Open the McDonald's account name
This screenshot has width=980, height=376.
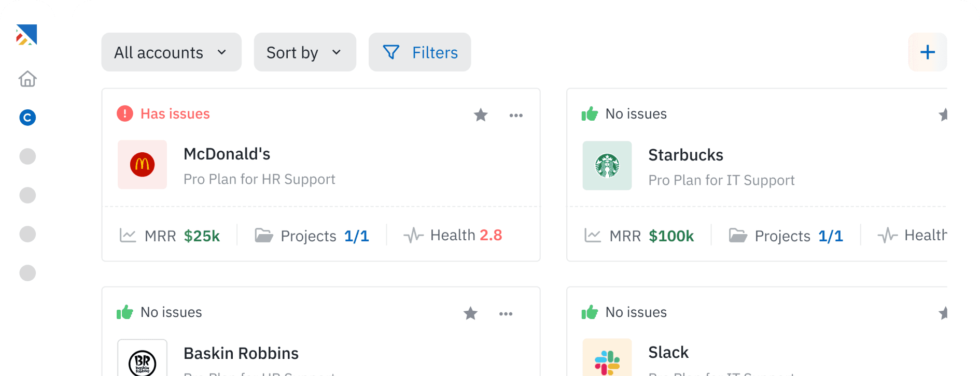[227, 154]
